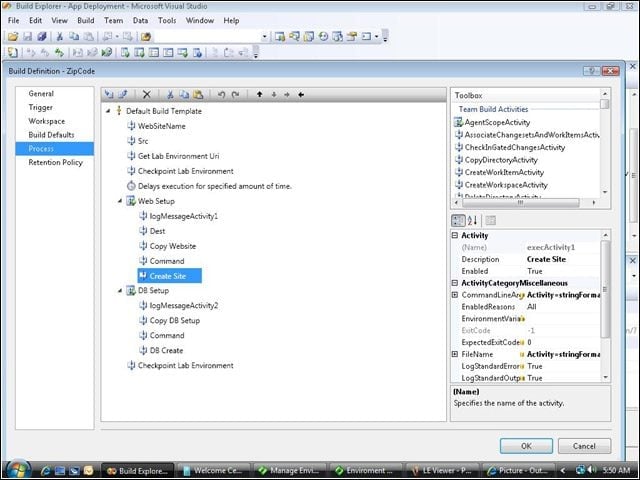Click the Property Pages icon in properties
This screenshot has height=480, width=640.
[x=491, y=221]
